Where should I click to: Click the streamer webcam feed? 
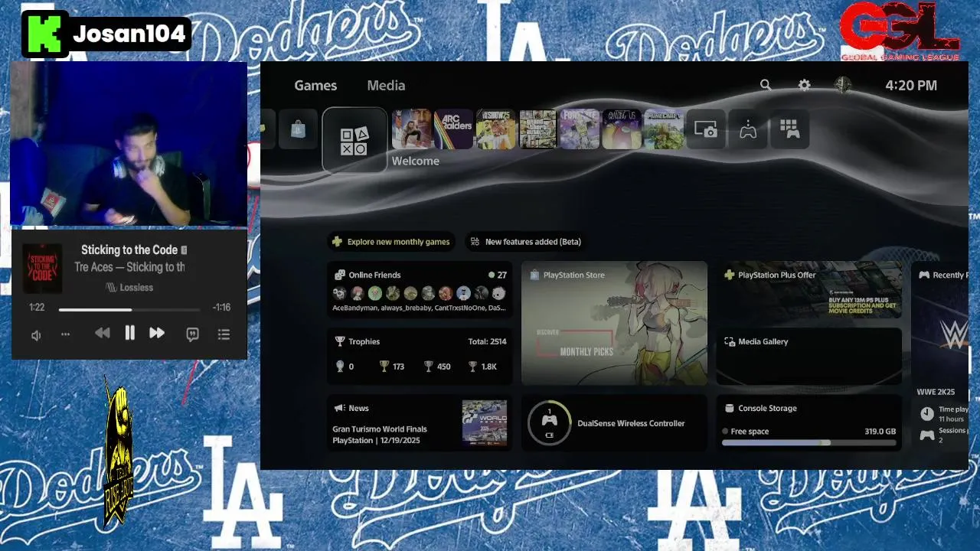129,144
